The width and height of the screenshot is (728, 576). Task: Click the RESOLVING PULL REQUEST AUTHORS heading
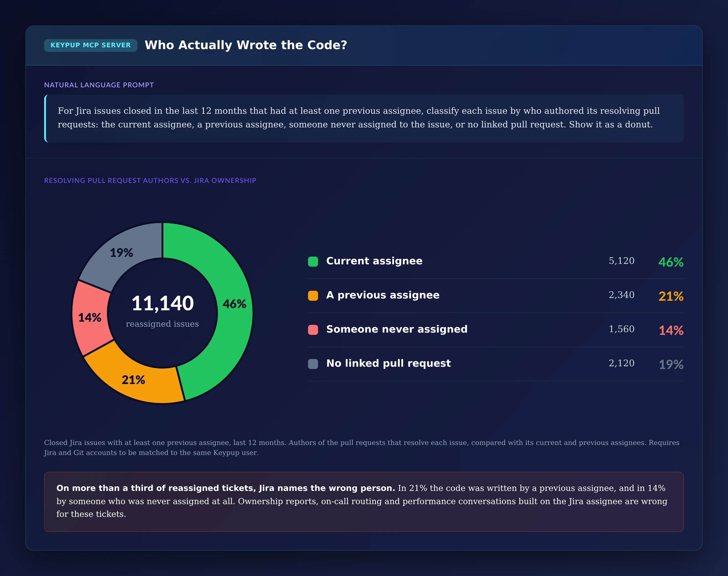[x=150, y=180]
